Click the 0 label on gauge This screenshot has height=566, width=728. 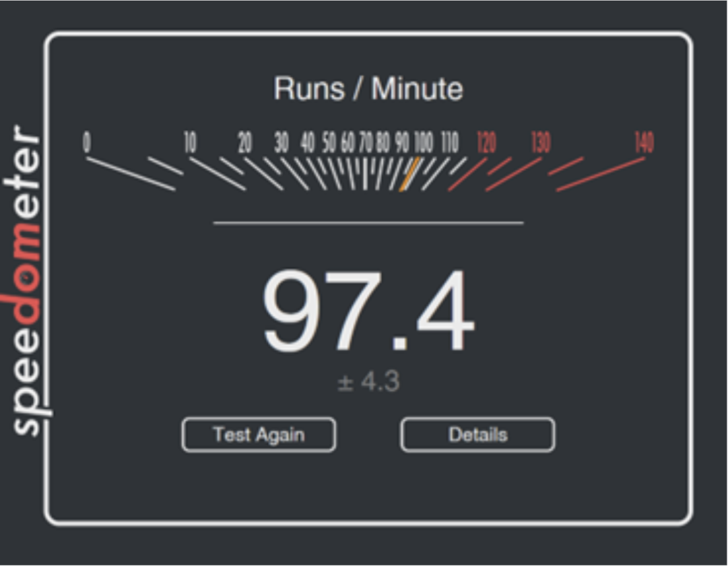[87, 143]
